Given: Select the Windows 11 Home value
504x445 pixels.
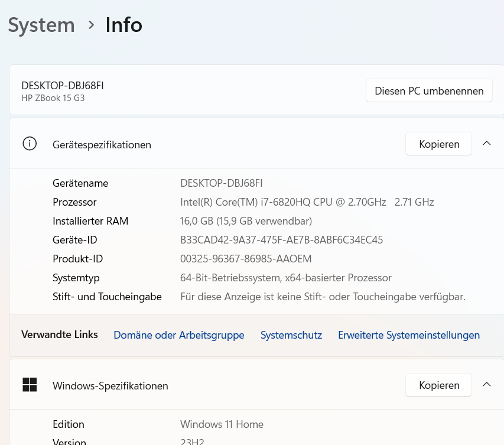Looking at the screenshot, I should click(222, 424).
